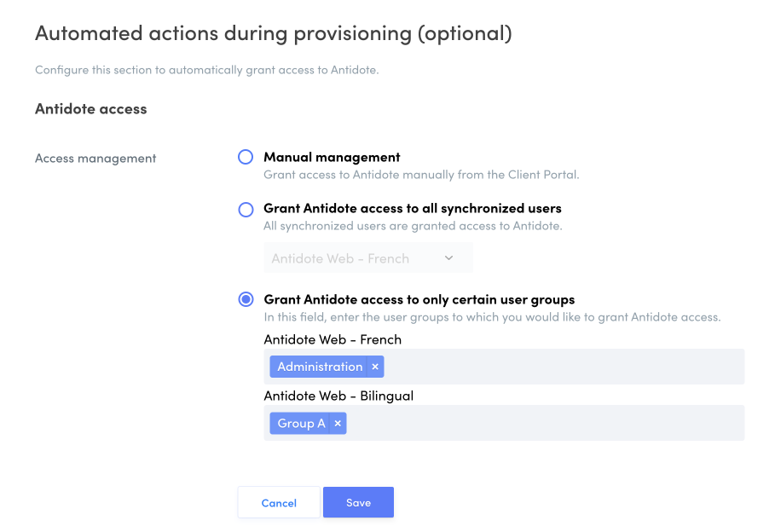Click the Administration tag label
This screenshot has height=532, width=775.
pos(320,367)
